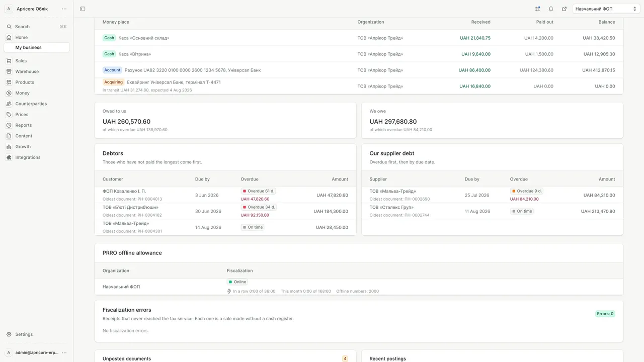Screen dimensions: 644x362
Task: Click the Search field in the sidebar
Action: (37, 27)
